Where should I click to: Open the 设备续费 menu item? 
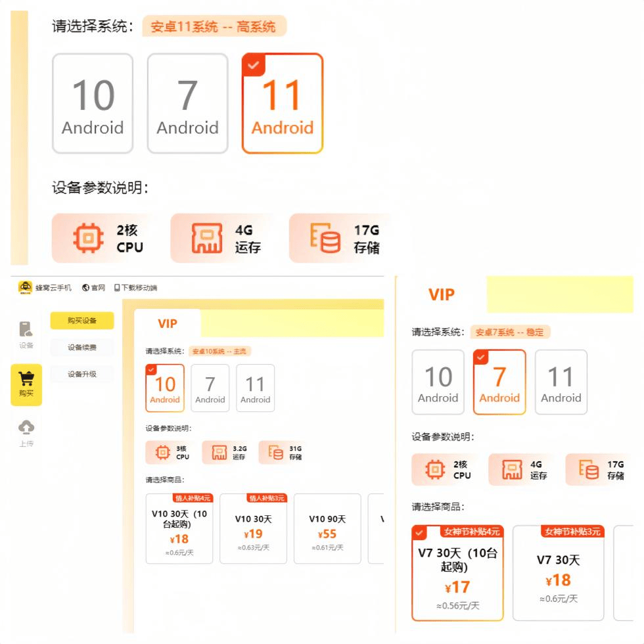click(x=82, y=348)
